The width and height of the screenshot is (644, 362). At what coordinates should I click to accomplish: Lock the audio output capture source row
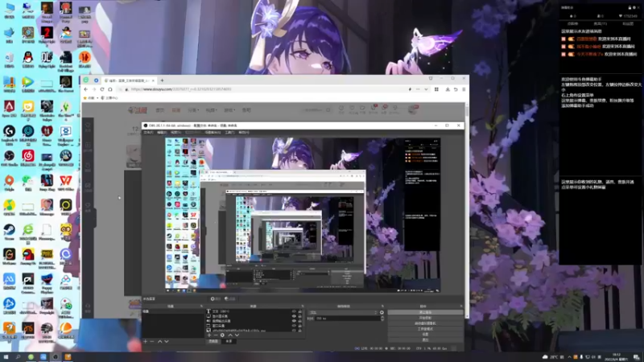300,320
